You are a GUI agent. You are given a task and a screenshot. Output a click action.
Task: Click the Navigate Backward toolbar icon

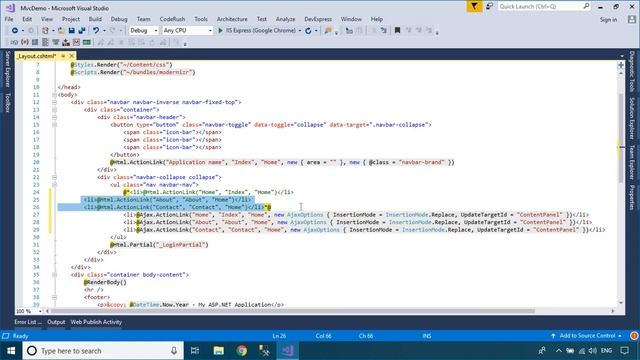coord(15,31)
